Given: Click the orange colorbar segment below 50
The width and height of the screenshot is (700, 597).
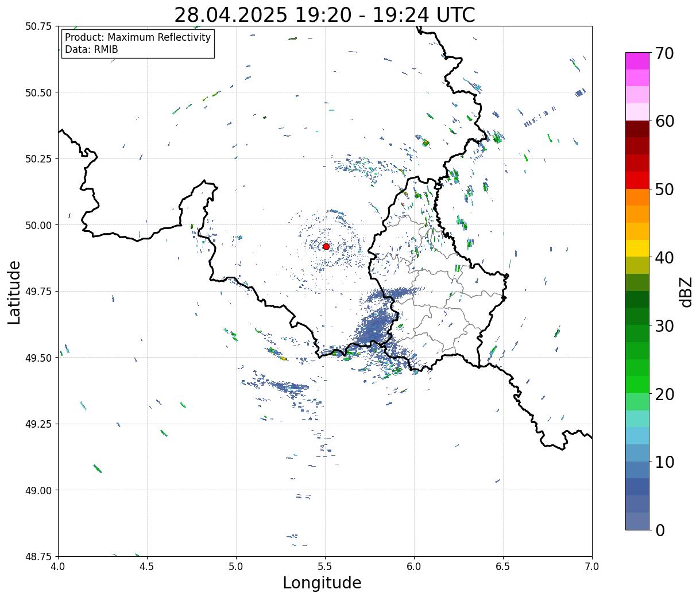Looking at the screenshot, I should (x=637, y=197).
